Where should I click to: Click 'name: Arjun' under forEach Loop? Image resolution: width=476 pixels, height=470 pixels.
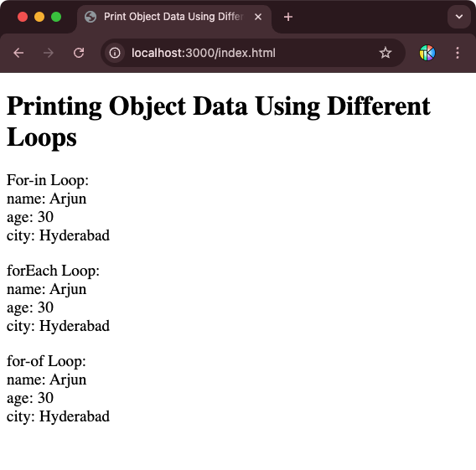pyautogui.click(x=46, y=289)
